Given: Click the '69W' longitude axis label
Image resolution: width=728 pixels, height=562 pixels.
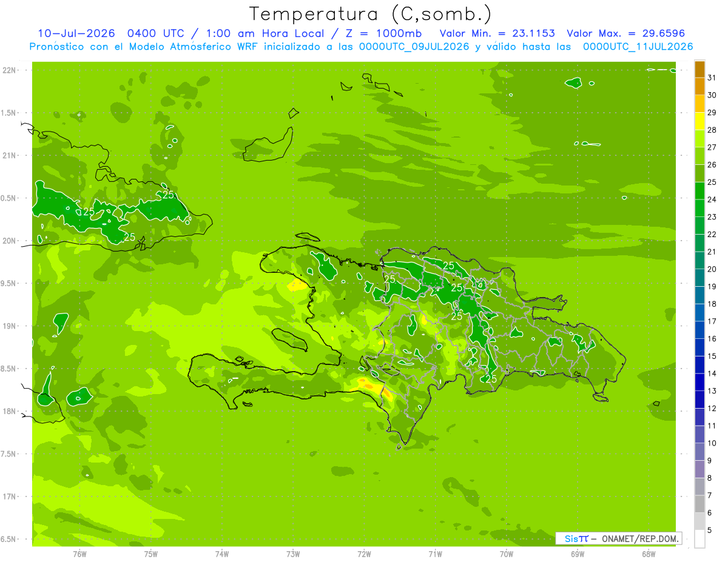Looking at the screenshot, I should pyautogui.click(x=578, y=554).
